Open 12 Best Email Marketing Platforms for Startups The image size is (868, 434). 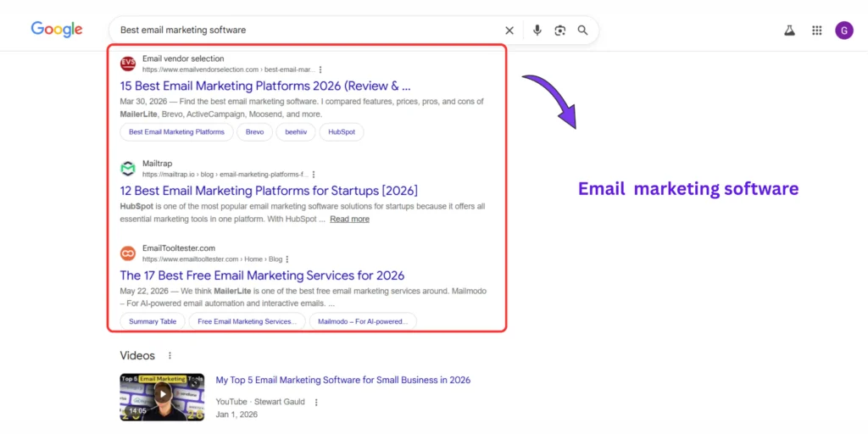coord(269,191)
